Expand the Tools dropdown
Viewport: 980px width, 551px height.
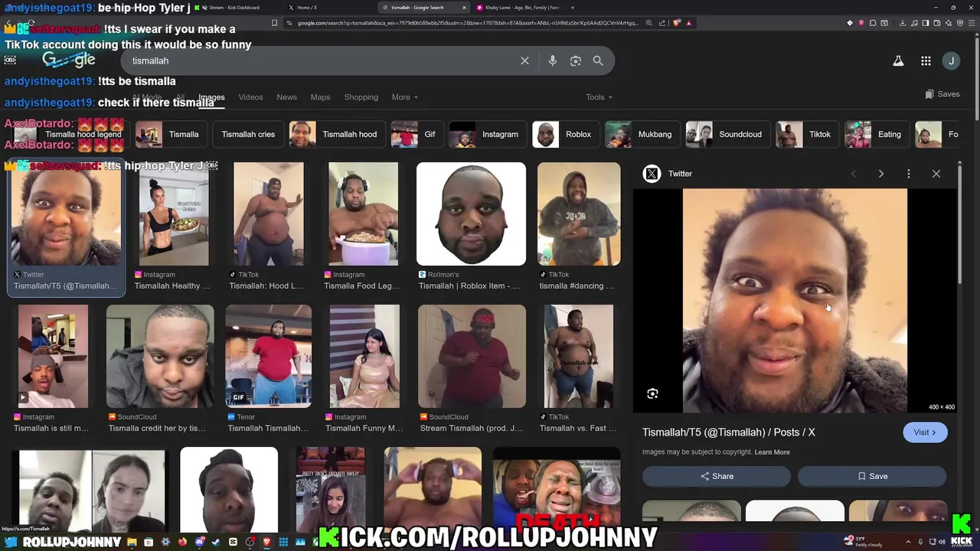(599, 97)
